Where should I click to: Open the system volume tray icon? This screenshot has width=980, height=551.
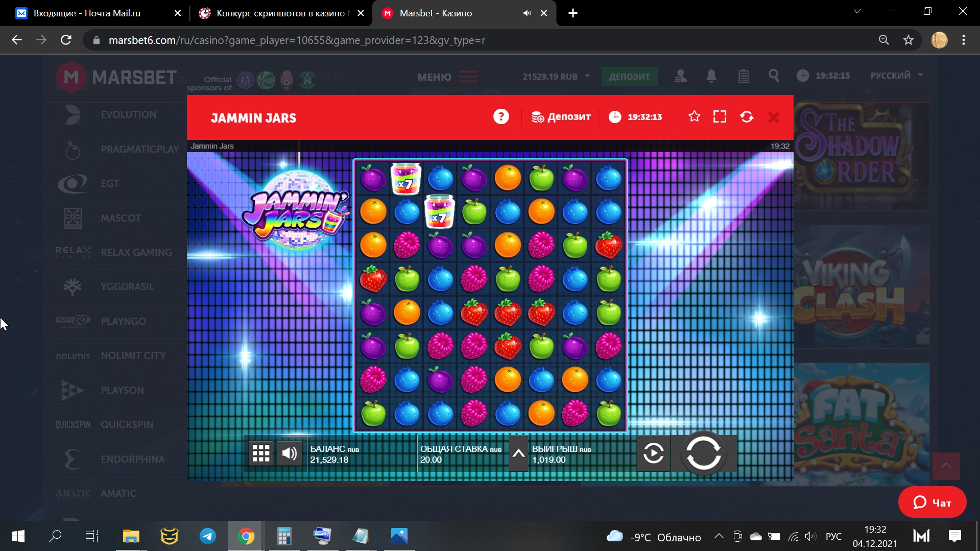(x=810, y=536)
